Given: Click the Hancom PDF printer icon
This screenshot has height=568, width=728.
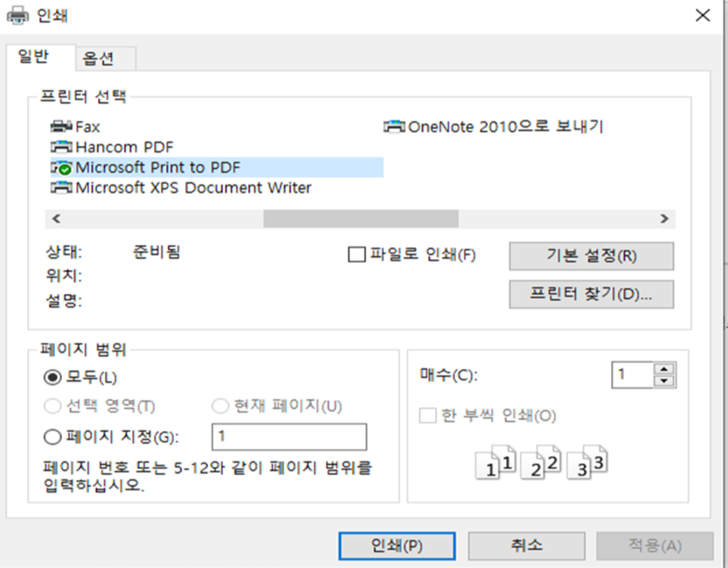Looking at the screenshot, I should click(61, 147).
